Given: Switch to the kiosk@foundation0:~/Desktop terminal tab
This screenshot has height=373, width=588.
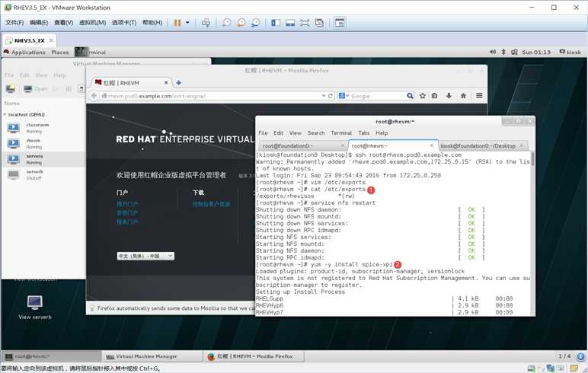Looking at the screenshot, I should coord(483,145).
